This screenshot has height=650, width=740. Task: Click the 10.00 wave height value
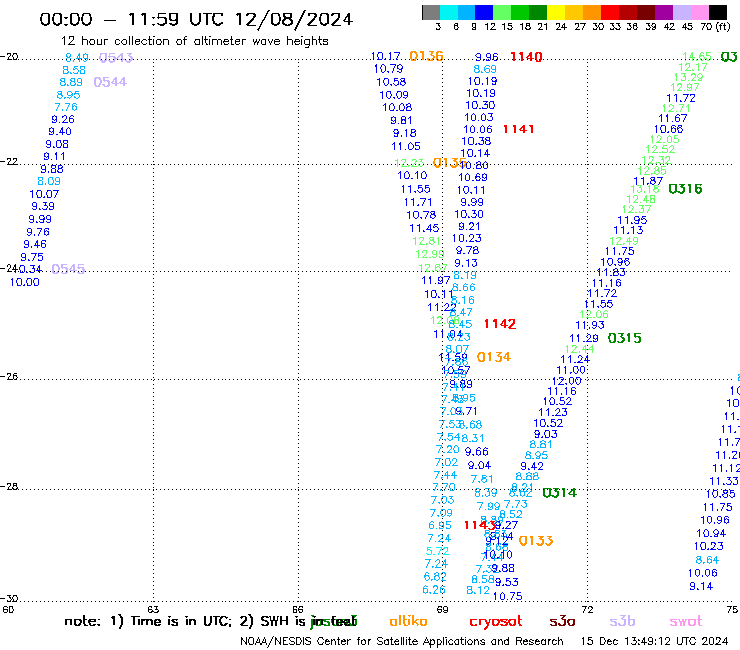[x=25, y=282]
